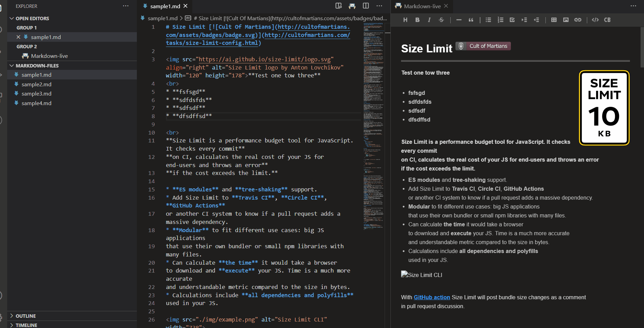Viewport: 644px width, 328px height.
Task: Split the editor right
Action: coord(366,6)
